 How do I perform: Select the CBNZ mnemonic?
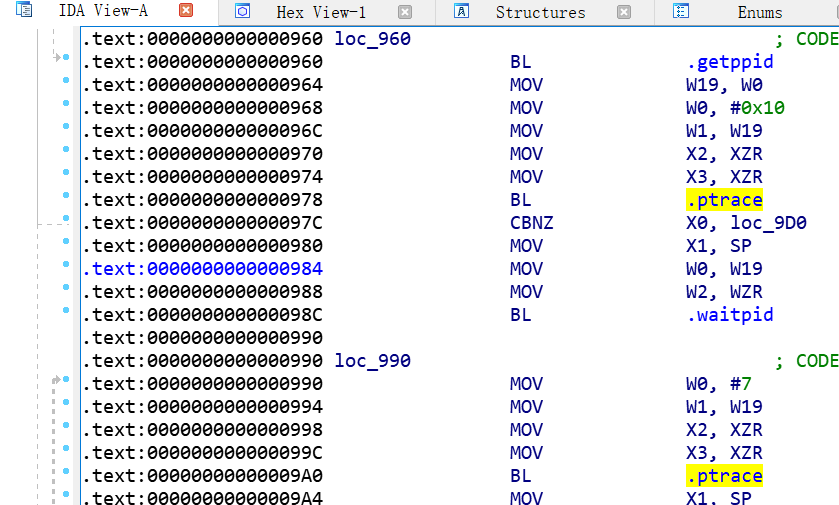pyautogui.click(x=531, y=223)
